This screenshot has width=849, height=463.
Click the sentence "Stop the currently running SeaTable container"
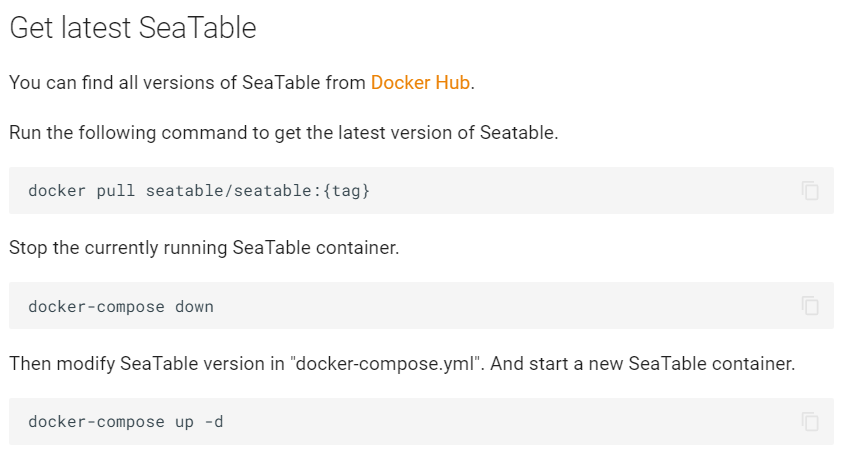pyautogui.click(x=204, y=247)
